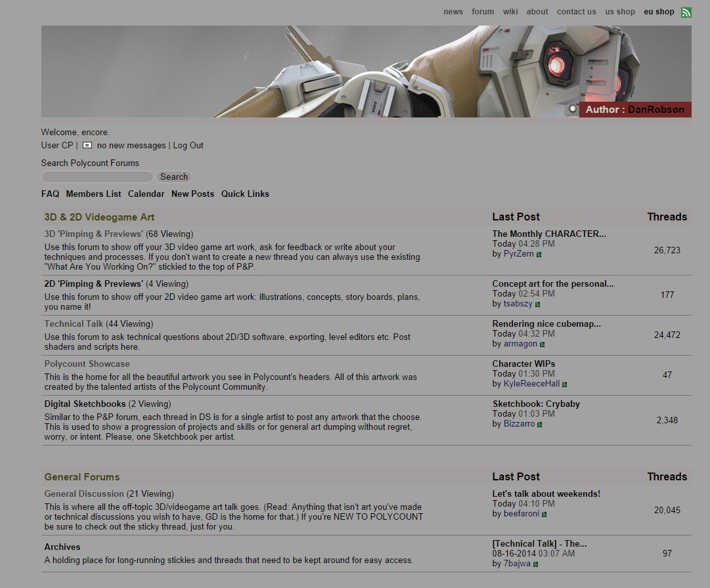Click the 20,045 threads count
The image size is (710, 588).
[x=667, y=510]
